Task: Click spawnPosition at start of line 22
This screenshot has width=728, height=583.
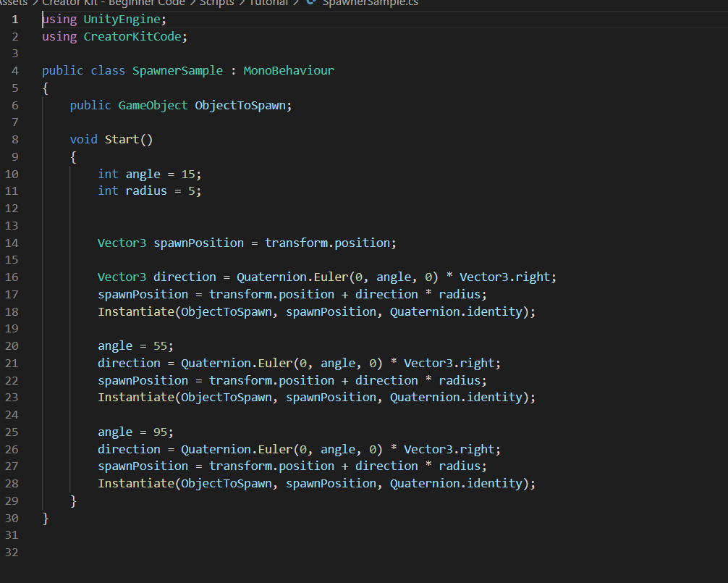Action: coord(143,380)
